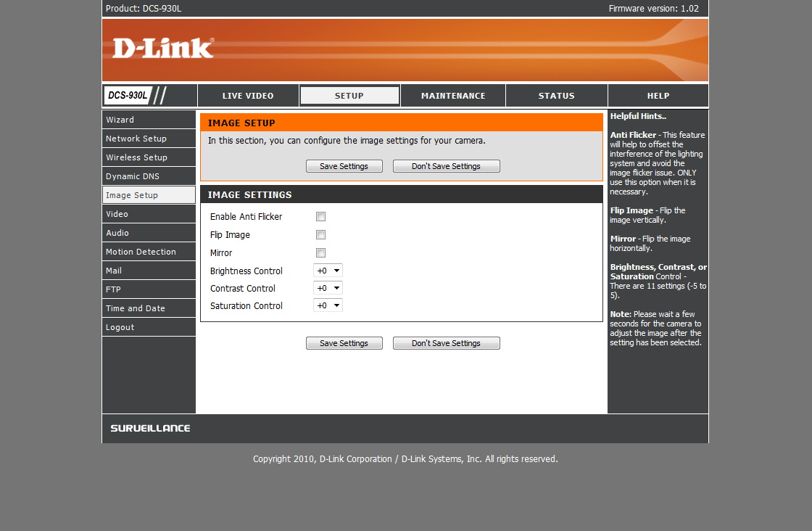The height and width of the screenshot is (531, 812).
Task: Click the D-Link logo in banner
Action: (x=163, y=48)
